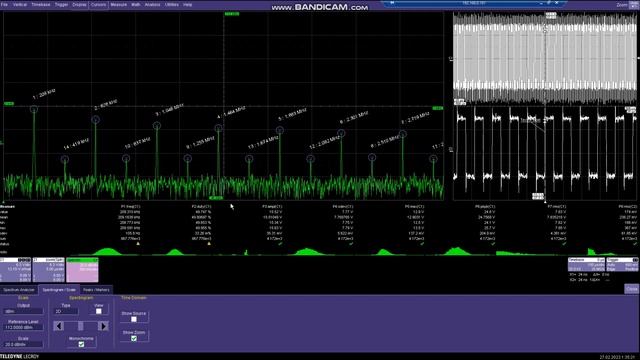This screenshot has width=640, height=360.
Task: Open the Math menu
Action: click(136, 4)
